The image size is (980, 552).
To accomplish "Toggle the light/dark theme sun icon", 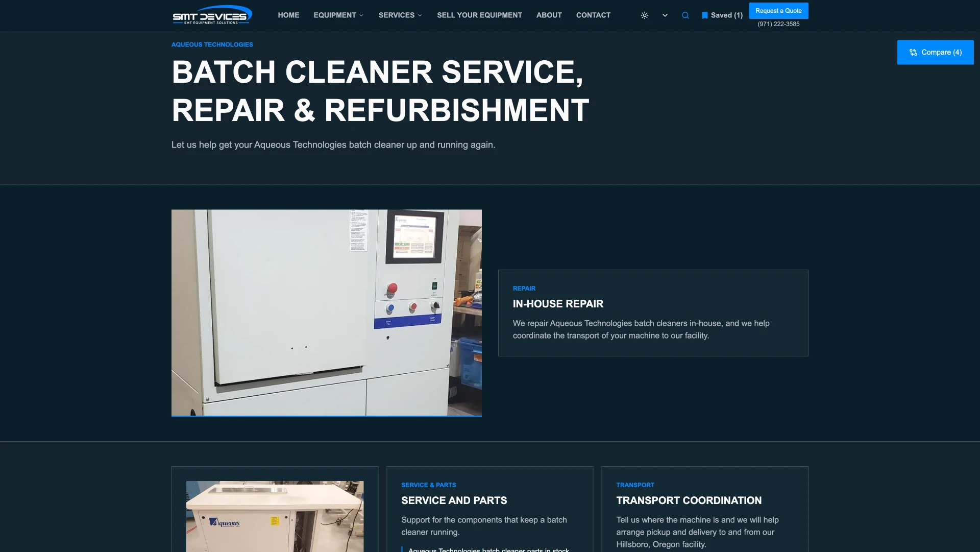I will (645, 15).
